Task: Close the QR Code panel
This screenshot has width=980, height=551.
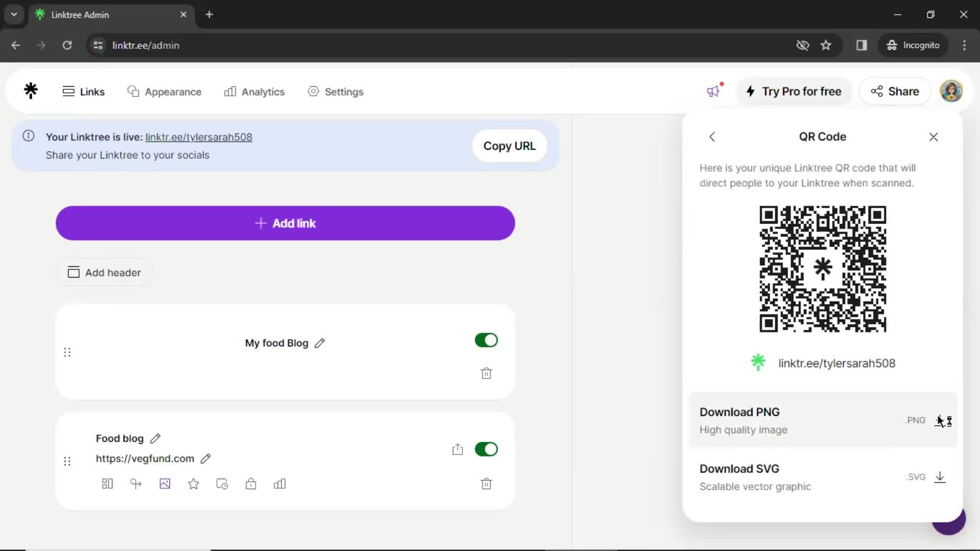Action: pos(934,137)
